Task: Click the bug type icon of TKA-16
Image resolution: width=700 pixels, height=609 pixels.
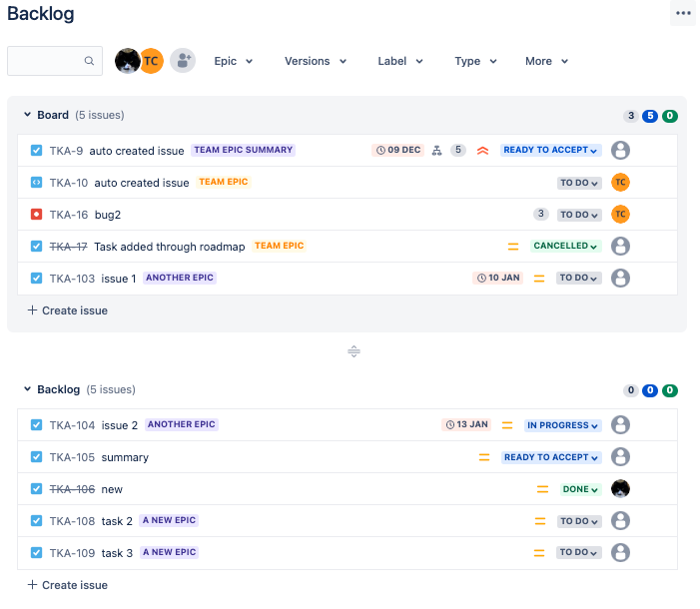Action: coord(37,215)
